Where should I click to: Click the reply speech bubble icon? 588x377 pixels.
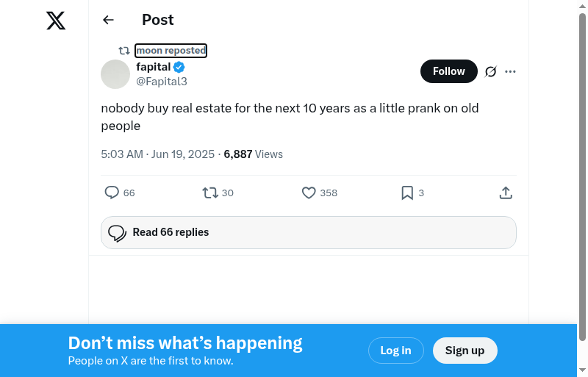(x=112, y=193)
